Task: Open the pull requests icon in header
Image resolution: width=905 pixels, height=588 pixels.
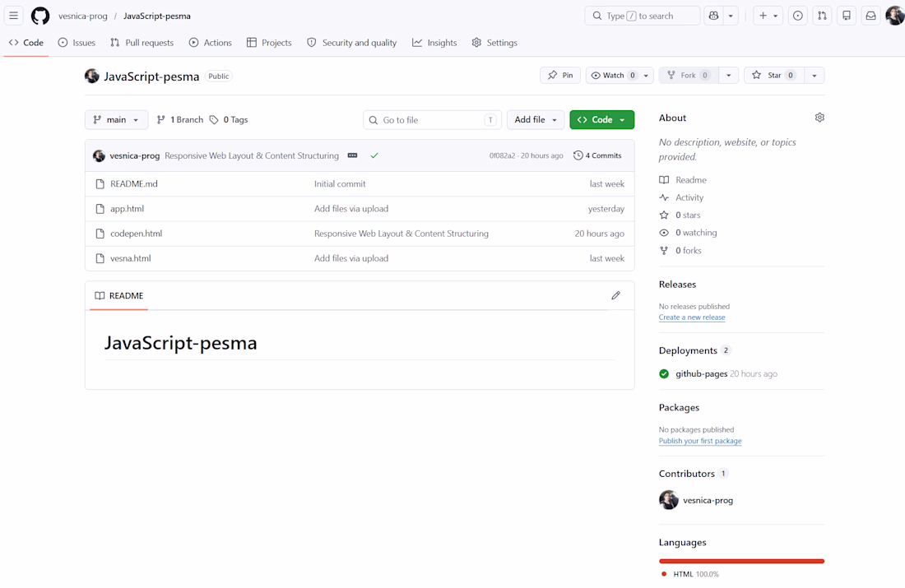Action: tap(822, 16)
